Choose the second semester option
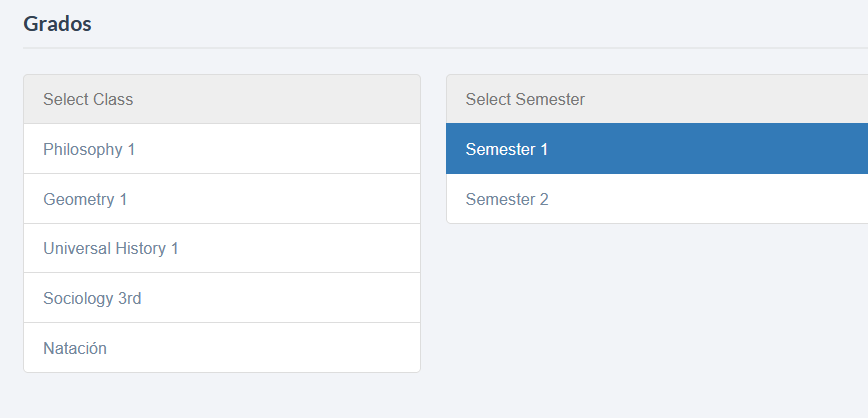The image size is (868, 418). [x=507, y=199]
